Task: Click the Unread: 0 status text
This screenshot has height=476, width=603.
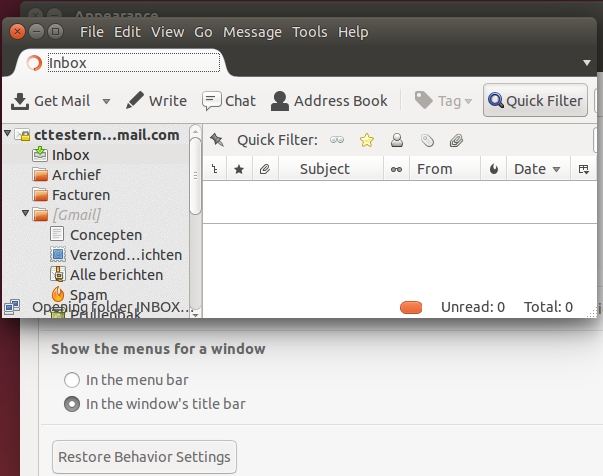Action: pyautogui.click(x=473, y=307)
